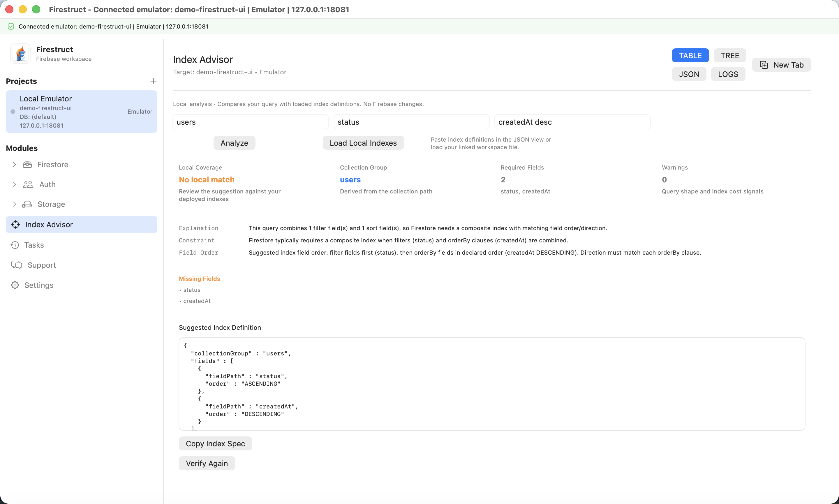Click the Required Fields count '2'
839x504 pixels.
503,180
